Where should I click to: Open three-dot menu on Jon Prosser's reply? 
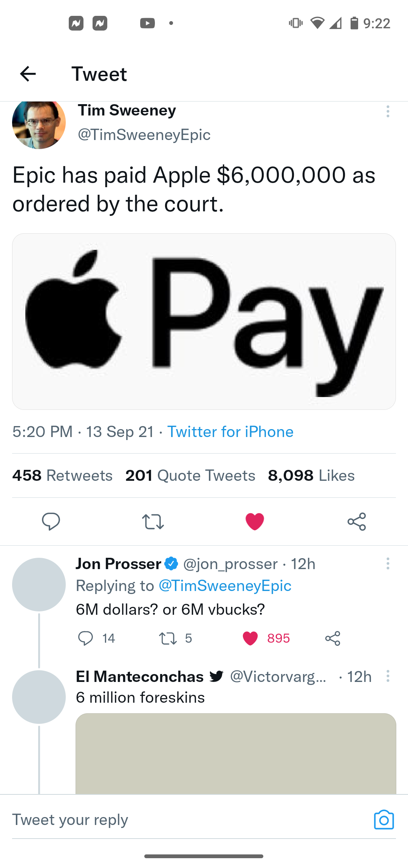388,563
